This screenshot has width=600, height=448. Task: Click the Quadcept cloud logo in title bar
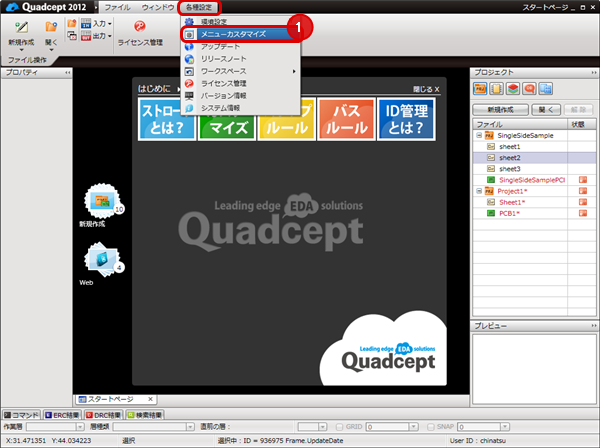12,7
